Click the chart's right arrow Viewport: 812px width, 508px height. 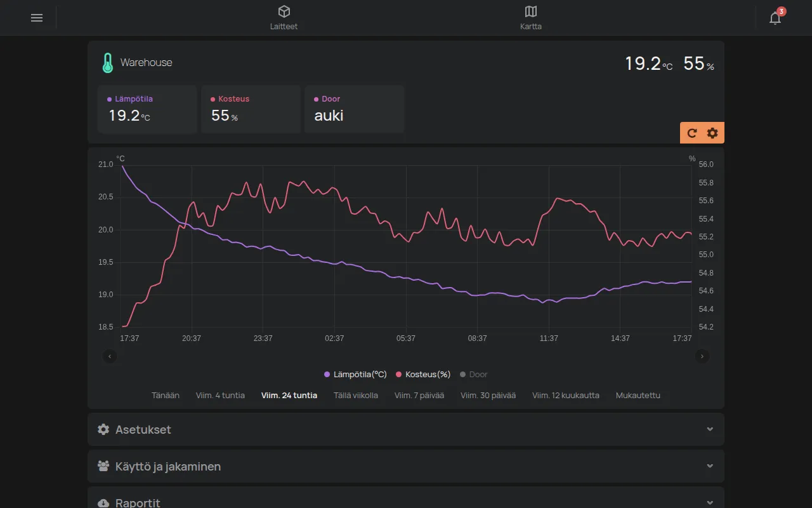(x=702, y=356)
